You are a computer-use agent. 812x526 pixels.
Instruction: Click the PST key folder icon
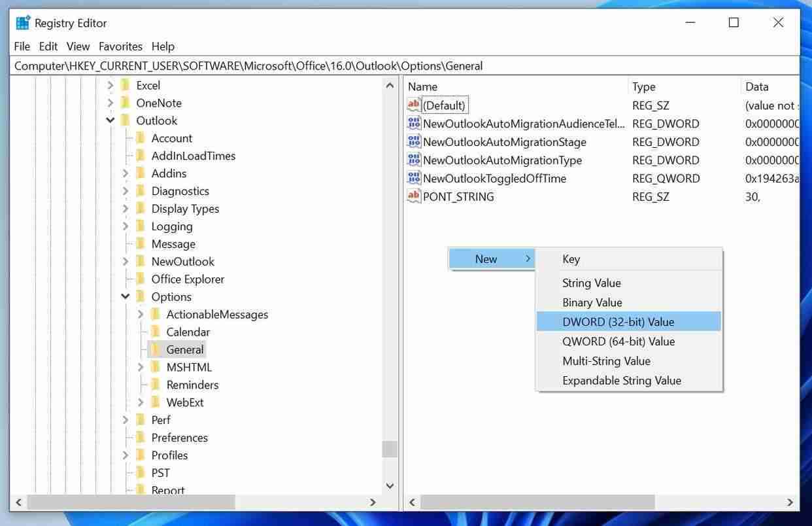click(141, 472)
